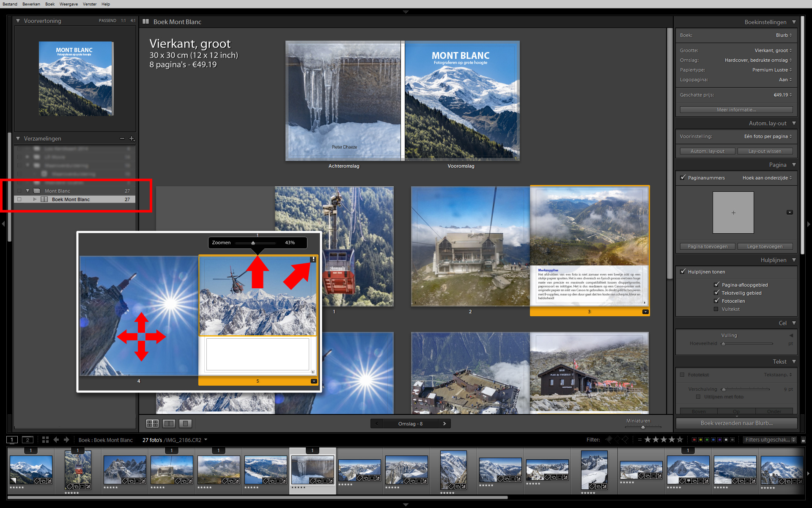Go to next spread arrow
This screenshot has height=508, width=812.
click(x=444, y=423)
